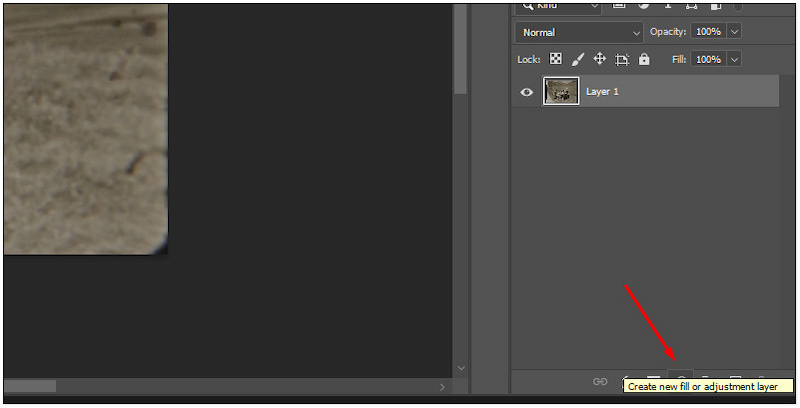
Task: Click the horizontal scrollbar thumb
Action: pyautogui.click(x=30, y=386)
